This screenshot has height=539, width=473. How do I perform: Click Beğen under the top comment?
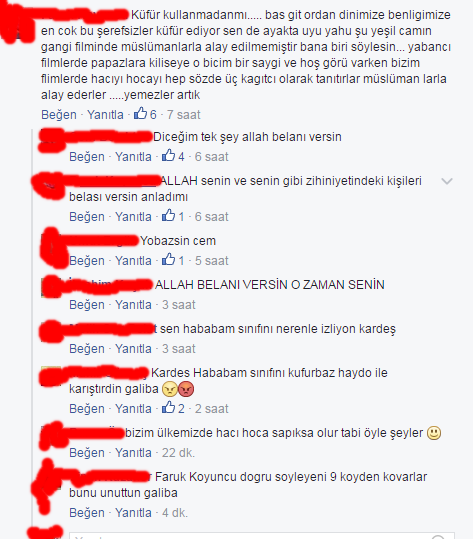point(59,114)
